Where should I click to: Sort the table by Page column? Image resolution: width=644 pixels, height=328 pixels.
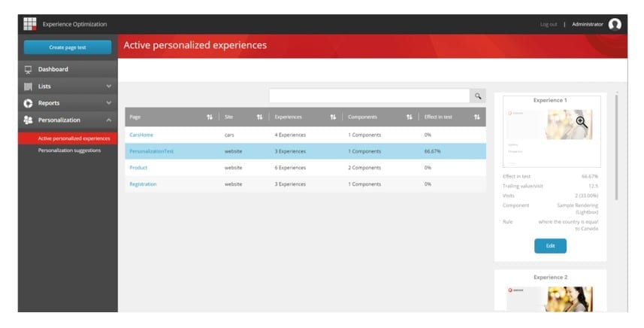coord(210,117)
